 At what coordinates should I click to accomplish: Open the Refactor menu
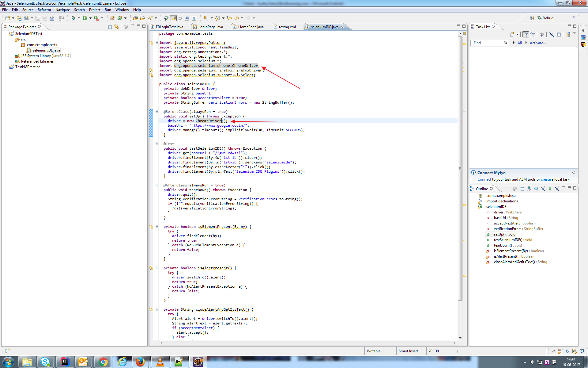[x=44, y=10]
